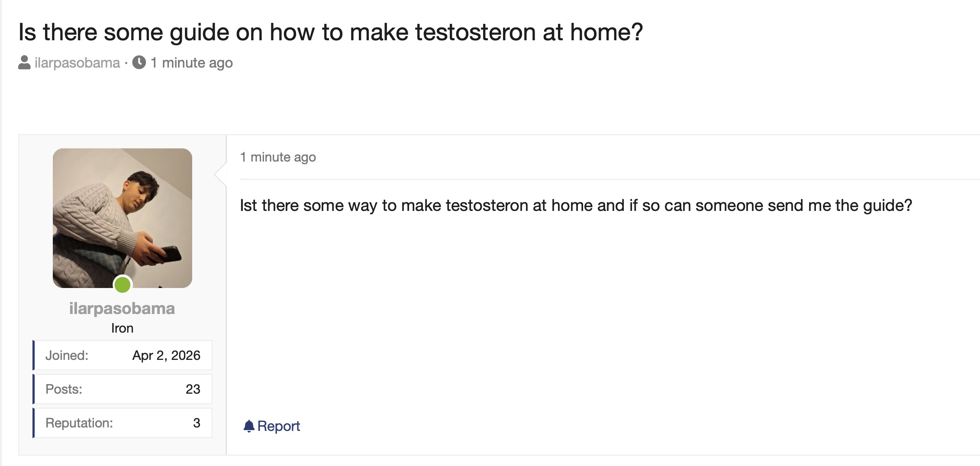This screenshot has height=466, width=980.
Task: Click the speech-bubble pointer beside the avatar
Action: click(220, 174)
